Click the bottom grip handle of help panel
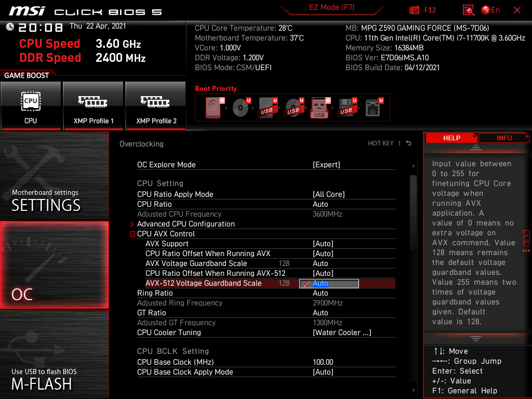 [476, 339]
